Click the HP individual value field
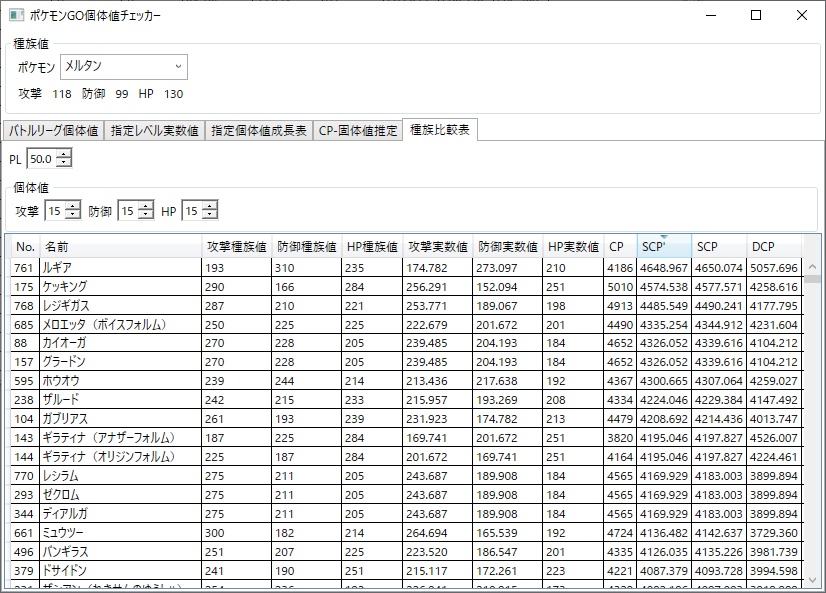 tap(192, 211)
